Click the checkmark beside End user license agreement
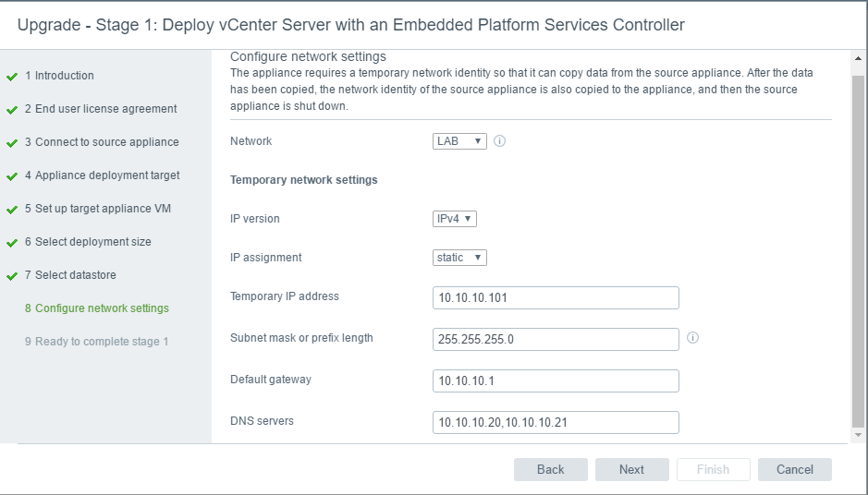 click(x=12, y=110)
